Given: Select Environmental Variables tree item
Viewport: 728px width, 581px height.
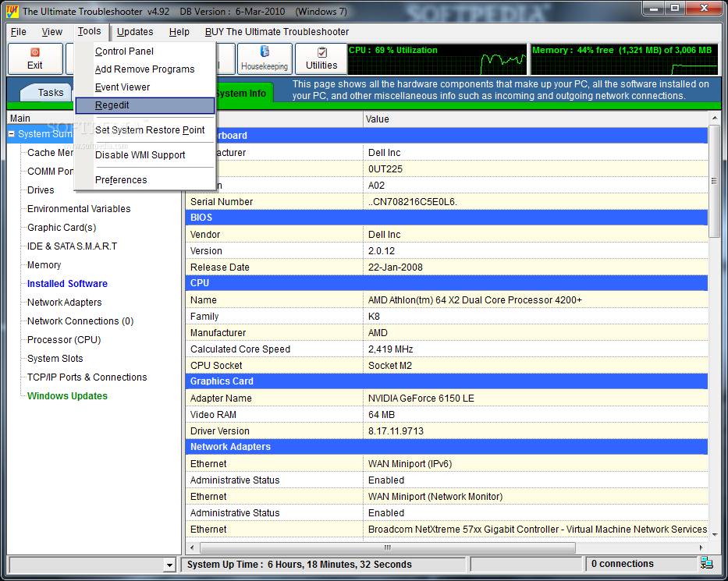Looking at the screenshot, I should click(x=79, y=209).
